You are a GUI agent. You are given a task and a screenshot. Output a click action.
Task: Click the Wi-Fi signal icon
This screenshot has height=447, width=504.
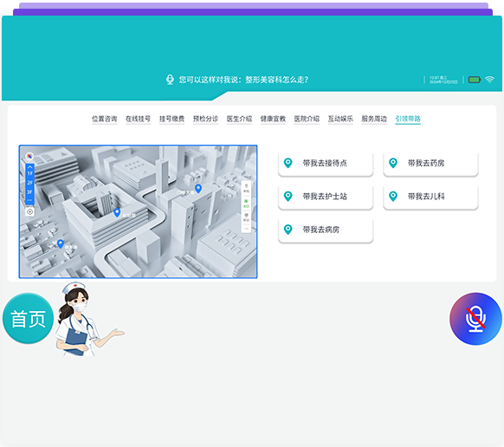[x=489, y=80]
